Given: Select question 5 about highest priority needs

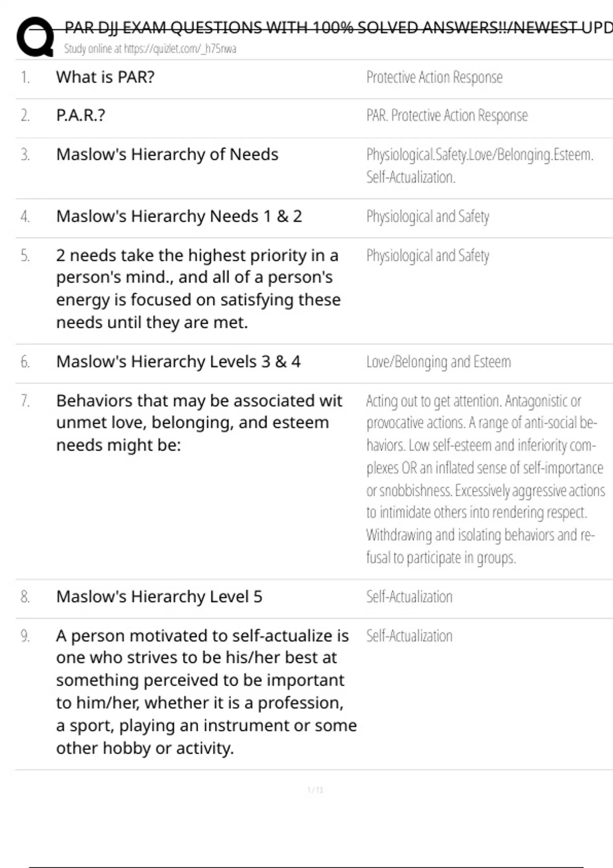Looking at the screenshot, I should click(x=198, y=288).
